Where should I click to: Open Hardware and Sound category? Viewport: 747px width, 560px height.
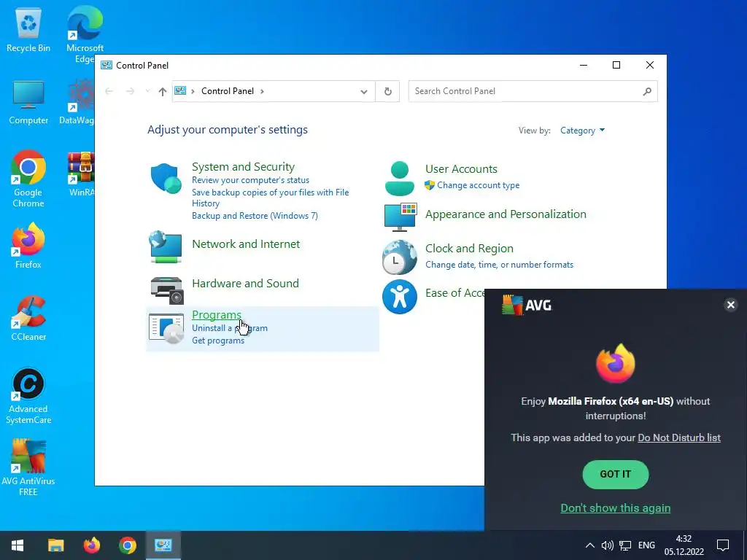(245, 284)
